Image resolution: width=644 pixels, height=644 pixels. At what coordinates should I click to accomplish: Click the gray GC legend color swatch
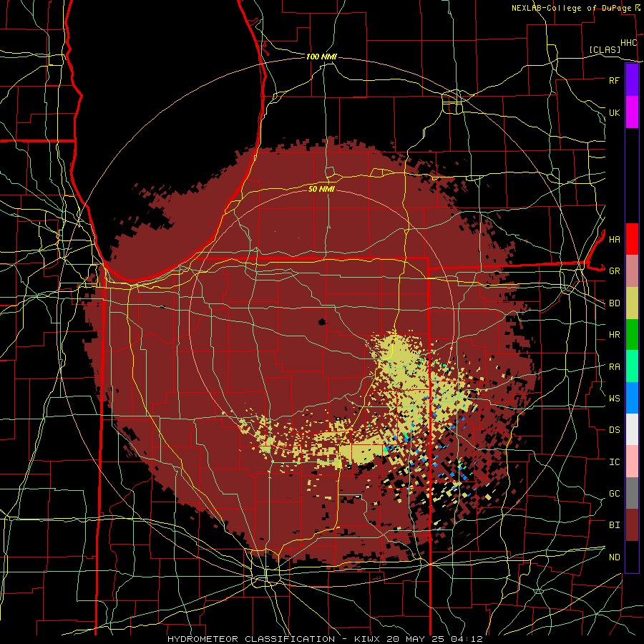click(x=632, y=493)
